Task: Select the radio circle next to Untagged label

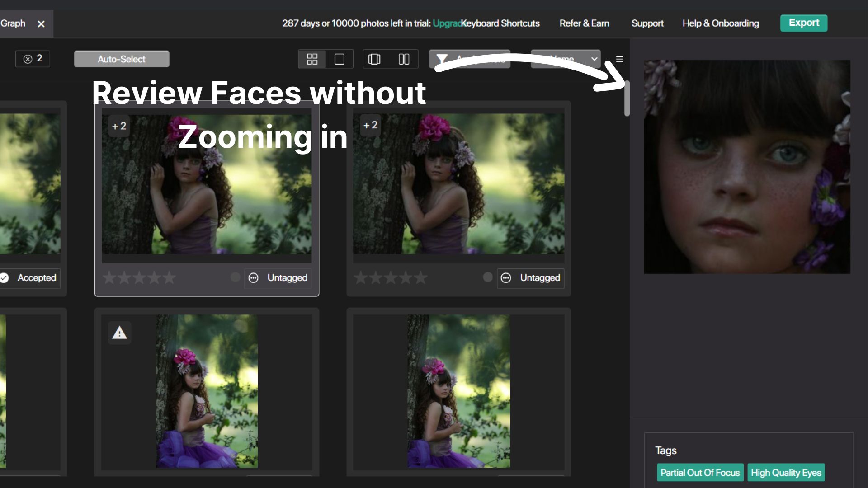Action: tap(235, 277)
